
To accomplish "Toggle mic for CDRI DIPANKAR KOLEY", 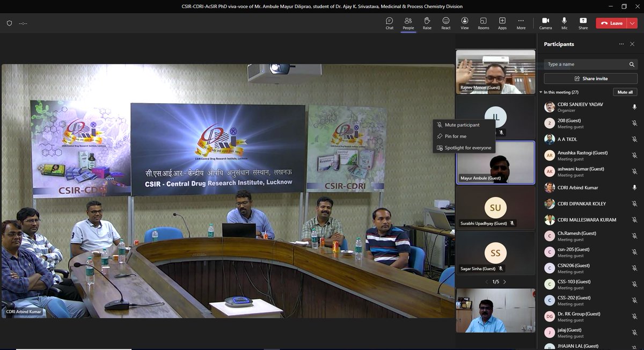I will pyautogui.click(x=634, y=204).
